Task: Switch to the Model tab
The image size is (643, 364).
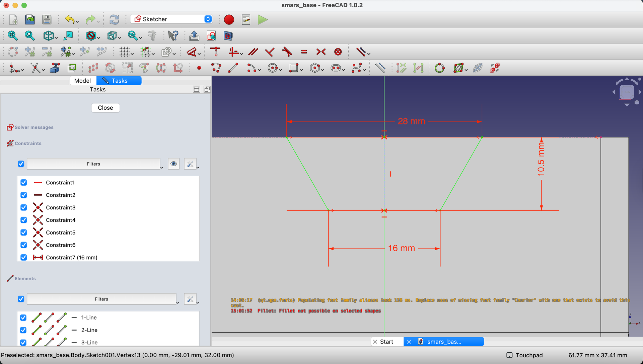Action: [x=83, y=81]
